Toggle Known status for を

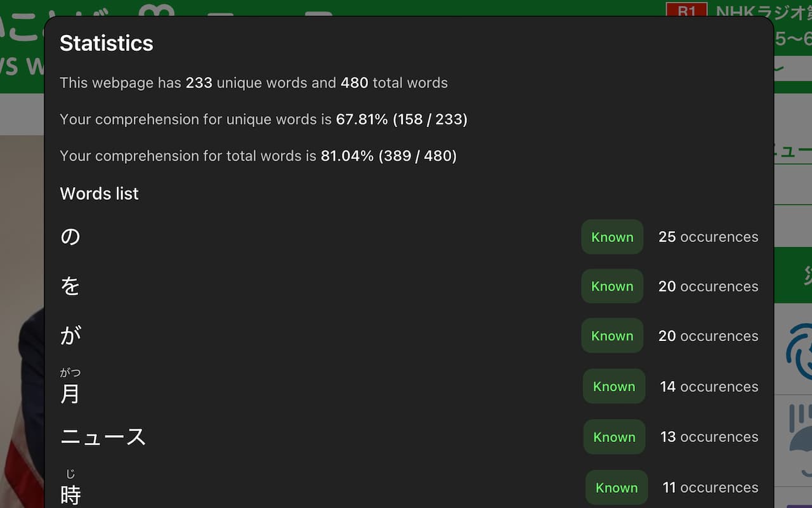[612, 286]
